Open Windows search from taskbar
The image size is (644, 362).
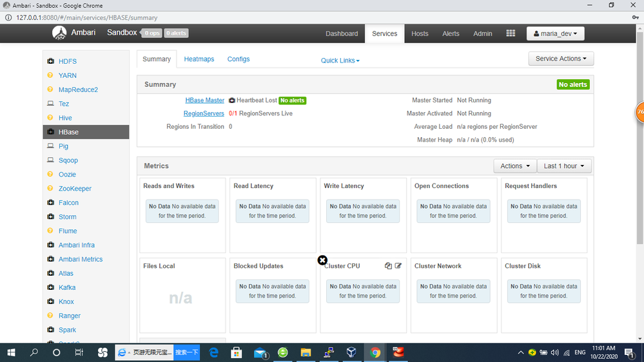(34, 352)
